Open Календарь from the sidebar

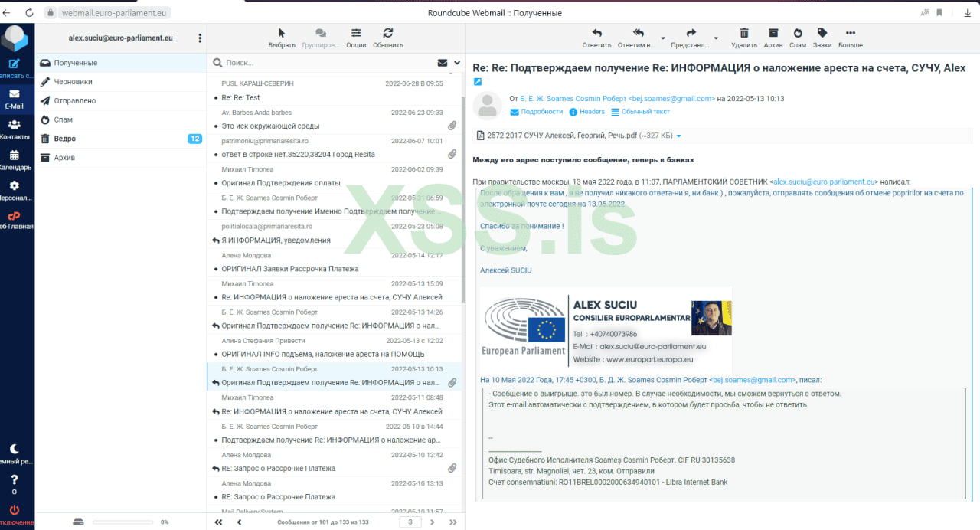(15, 161)
